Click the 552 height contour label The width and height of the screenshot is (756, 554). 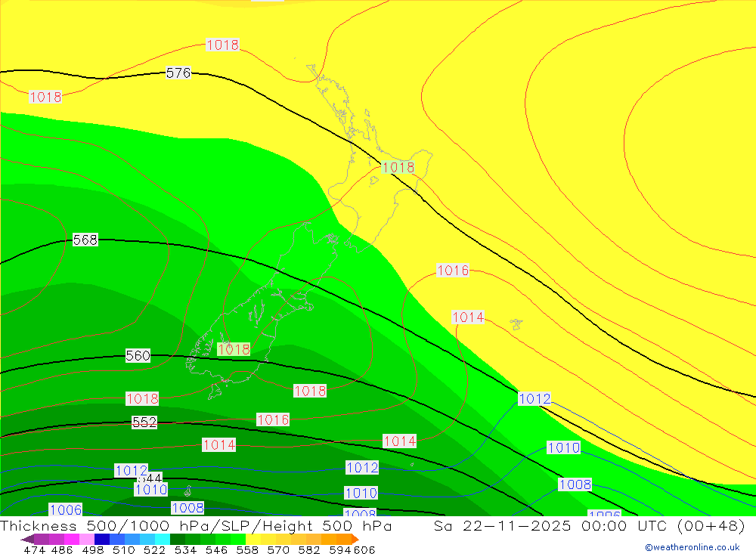144,422
